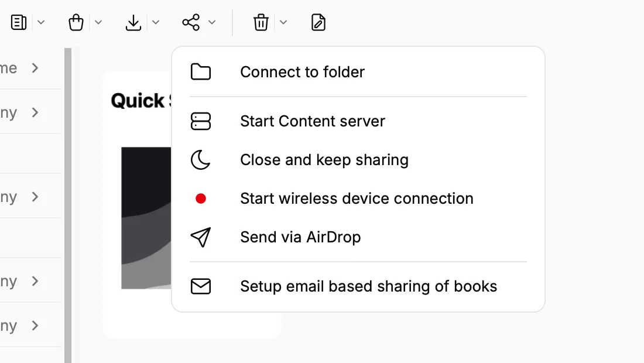Open the news icon dropdown arrow
The width and height of the screenshot is (644, 363).
(x=41, y=22)
